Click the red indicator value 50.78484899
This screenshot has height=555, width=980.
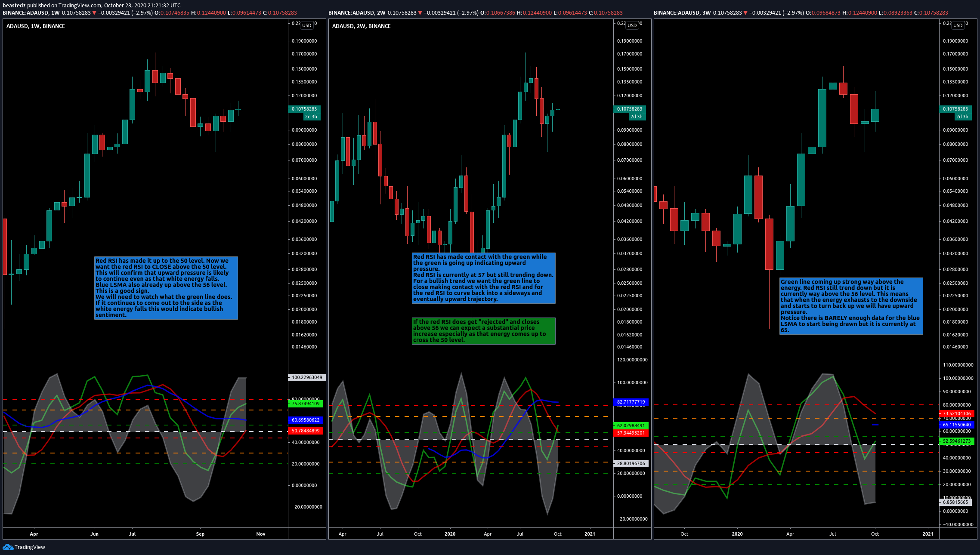(x=306, y=431)
